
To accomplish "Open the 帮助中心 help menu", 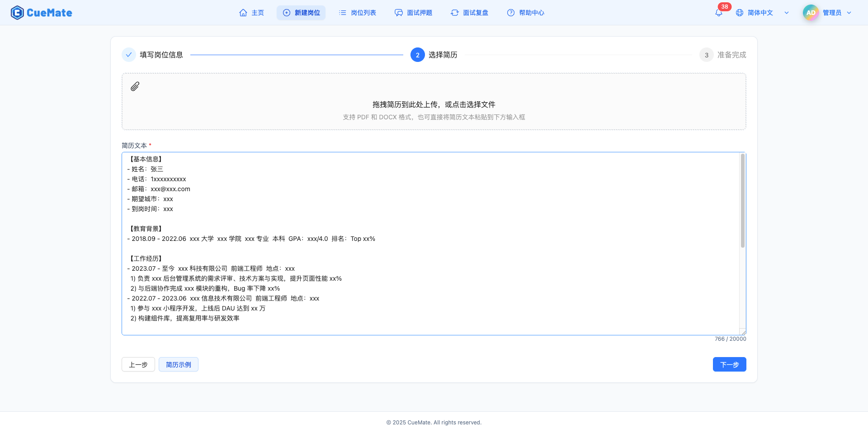I will [x=525, y=13].
